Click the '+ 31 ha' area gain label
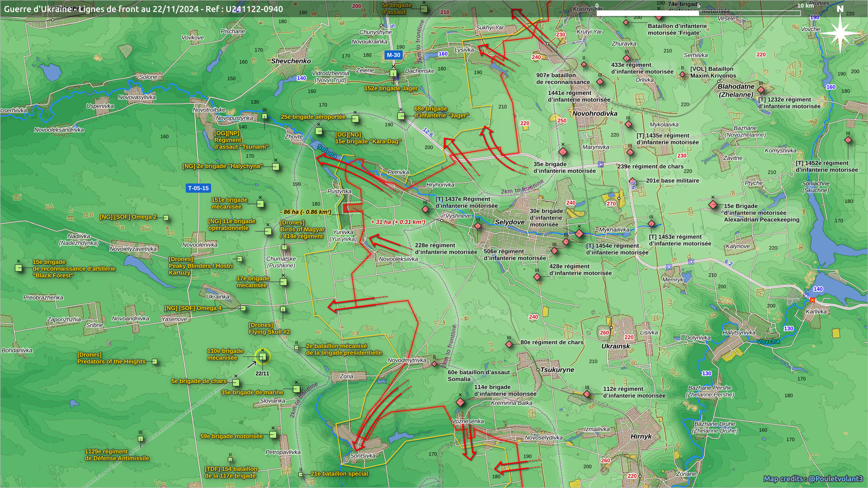 [397, 222]
